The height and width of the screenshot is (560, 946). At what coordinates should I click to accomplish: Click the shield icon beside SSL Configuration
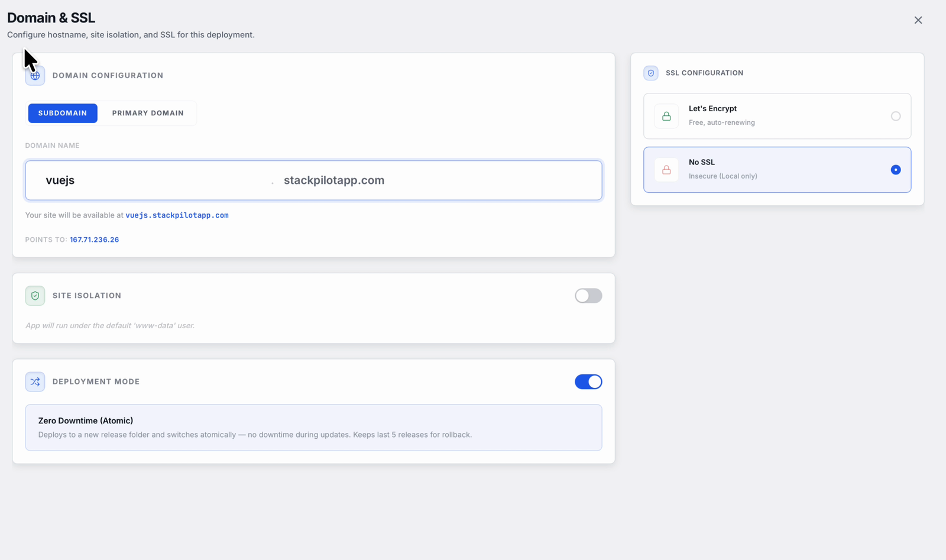[x=651, y=73]
